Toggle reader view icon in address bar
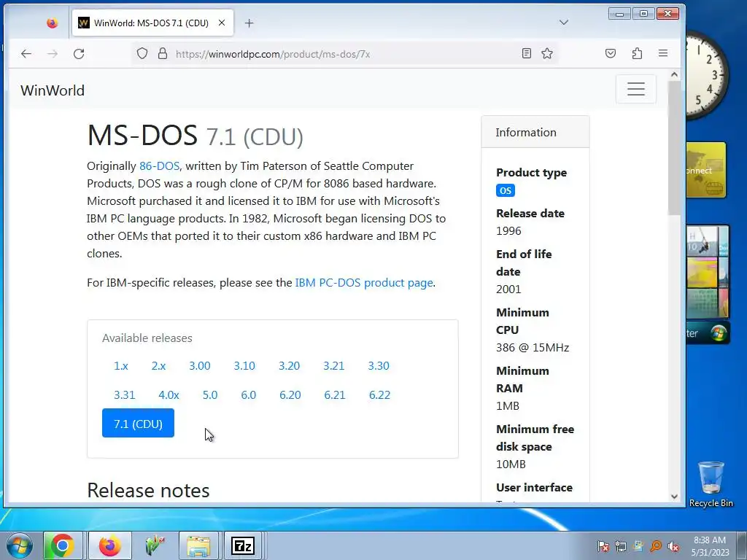Screen dimensions: 747x560 pyautogui.click(x=527, y=53)
